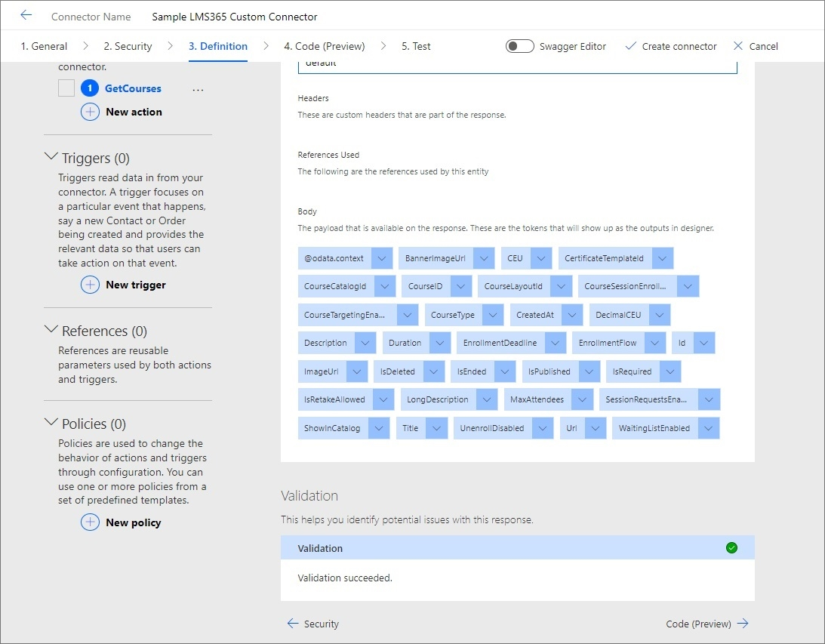Click the Cancel X icon
Viewport: 825px width, 644px height.
(738, 46)
